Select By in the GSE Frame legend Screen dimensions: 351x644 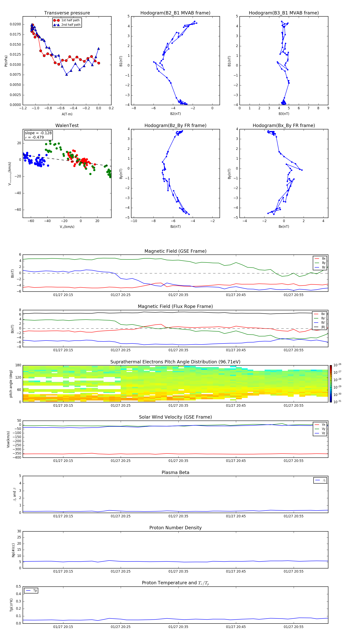320,263
